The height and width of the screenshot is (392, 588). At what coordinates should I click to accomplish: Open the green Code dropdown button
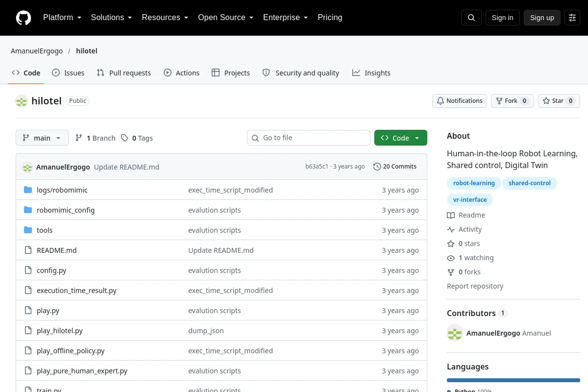(x=401, y=138)
